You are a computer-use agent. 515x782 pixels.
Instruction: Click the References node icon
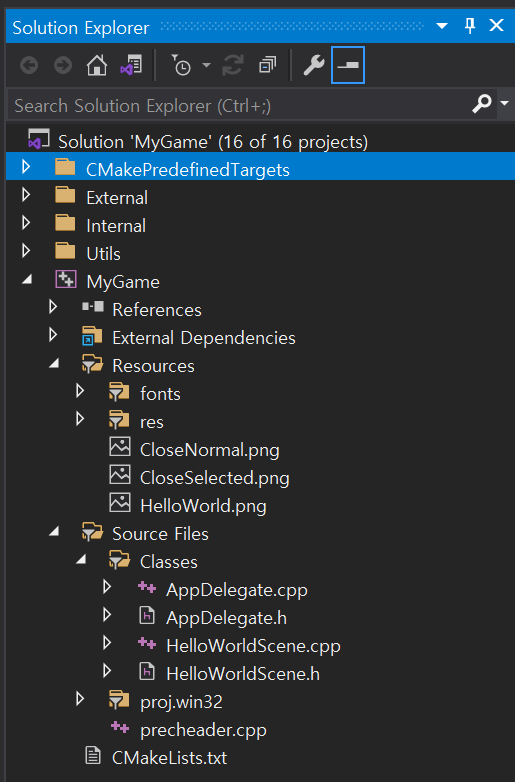[x=93, y=307]
